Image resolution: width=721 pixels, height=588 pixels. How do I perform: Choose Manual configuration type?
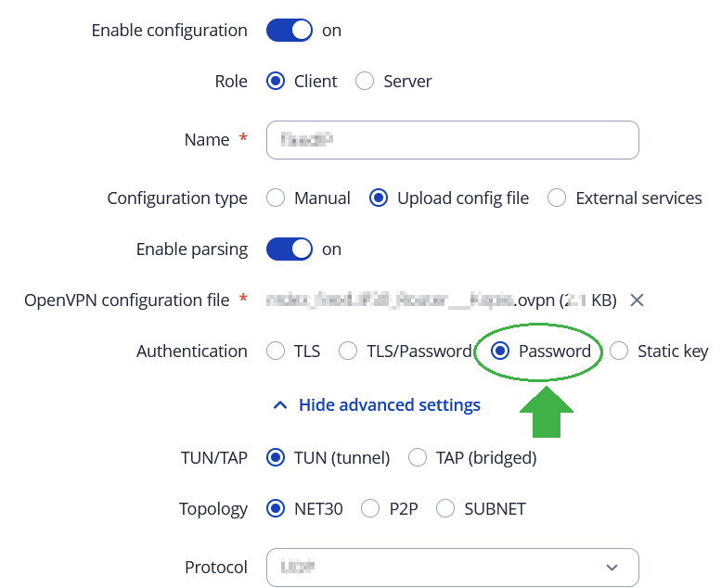pos(275,198)
